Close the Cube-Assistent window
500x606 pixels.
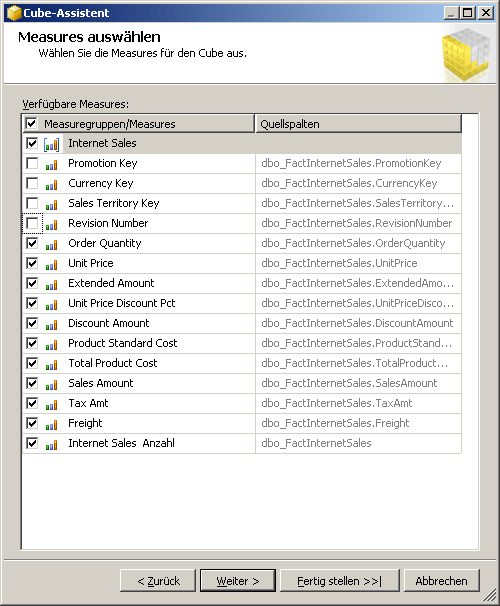pyautogui.click(x=486, y=13)
